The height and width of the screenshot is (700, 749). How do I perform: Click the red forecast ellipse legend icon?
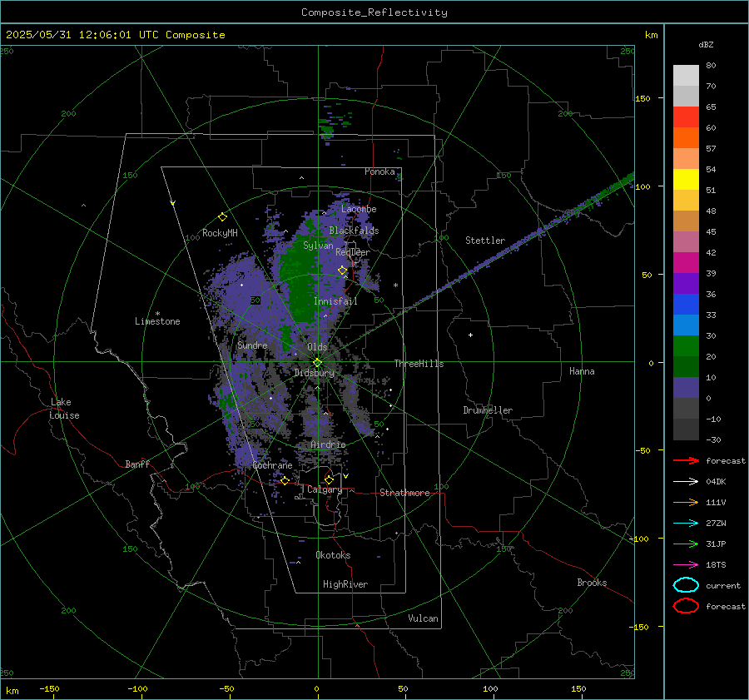click(x=686, y=606)
